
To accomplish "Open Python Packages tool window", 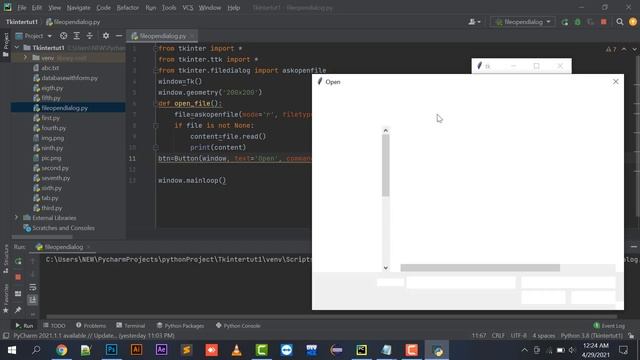I will (180, 326).
